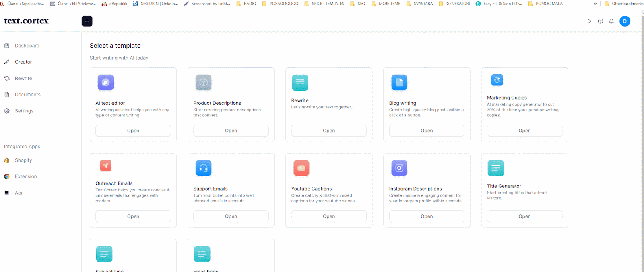Select the Youtube Captions template icon
This screenshot has height=272, width=644.
[x=301, y=168]
